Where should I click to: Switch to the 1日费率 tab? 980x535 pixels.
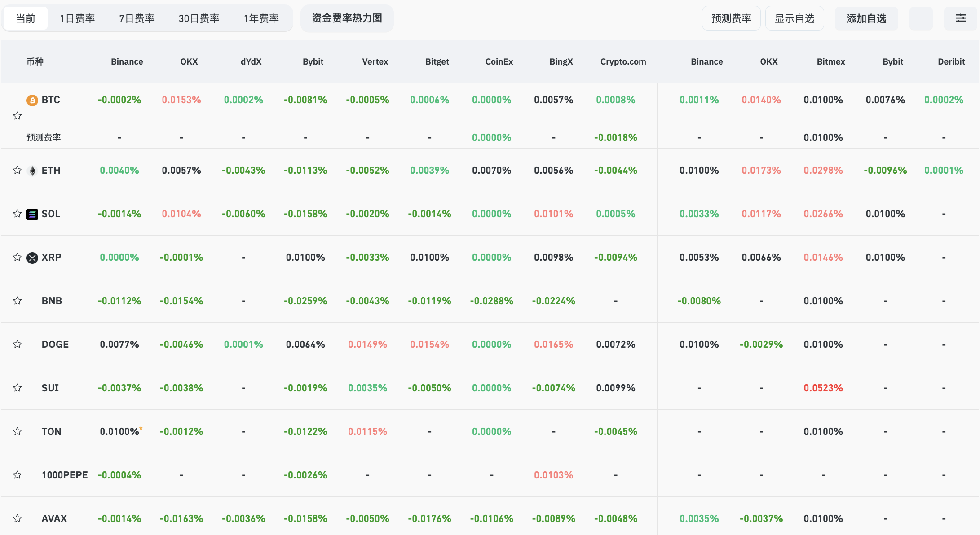tap(77, 18)
